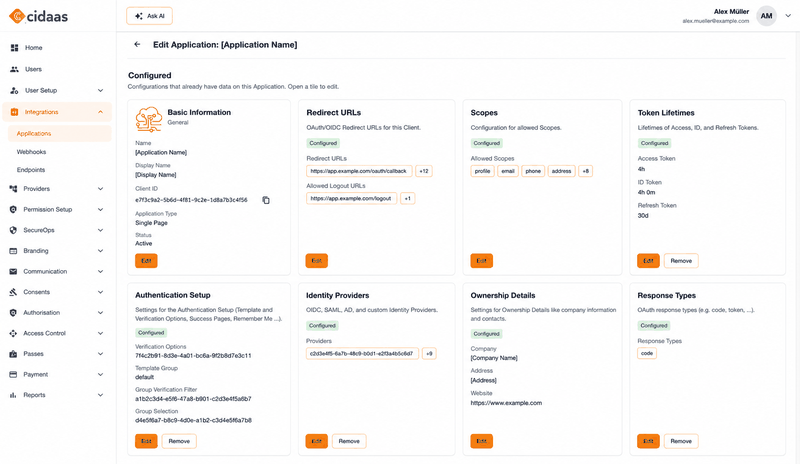Show the +9 more providers
The width and height of the screenshot is (800, 464).
[x=429, y=353]
